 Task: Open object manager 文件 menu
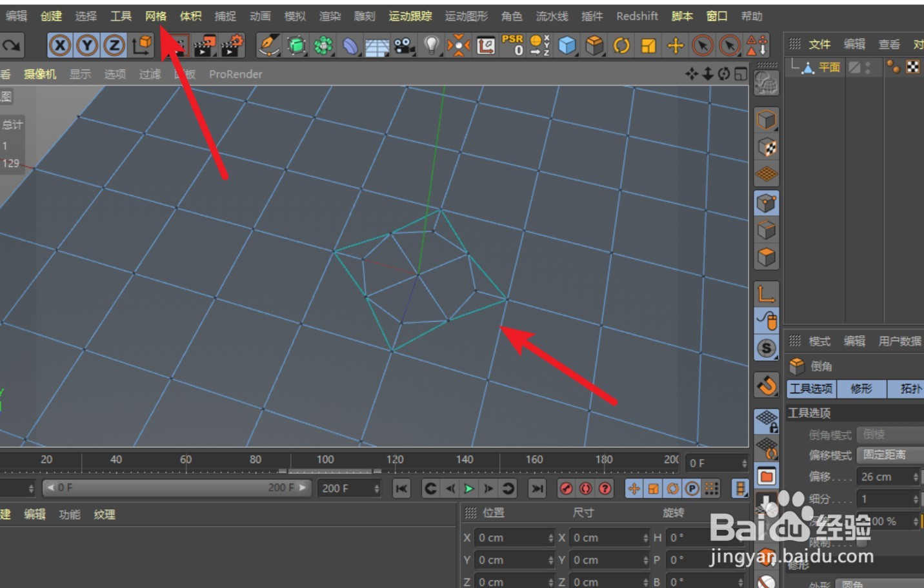click(819, 44)
